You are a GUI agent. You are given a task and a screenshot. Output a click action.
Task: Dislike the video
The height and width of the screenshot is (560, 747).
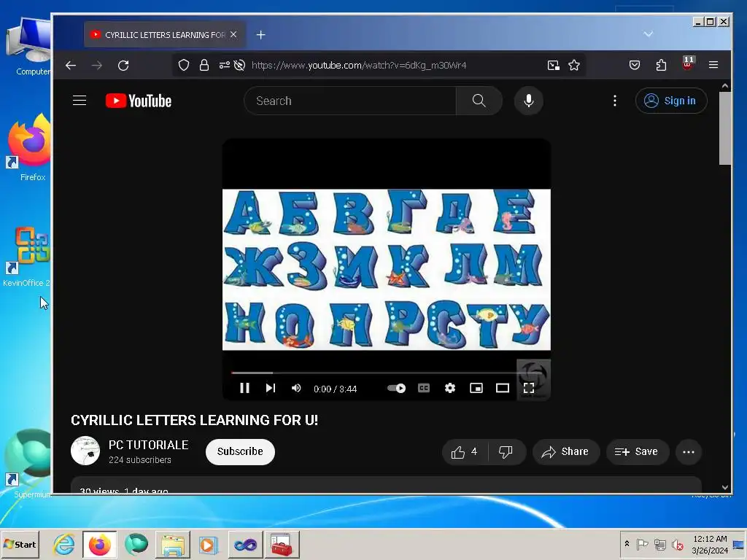pyautogui.click(x=506, y=452)
